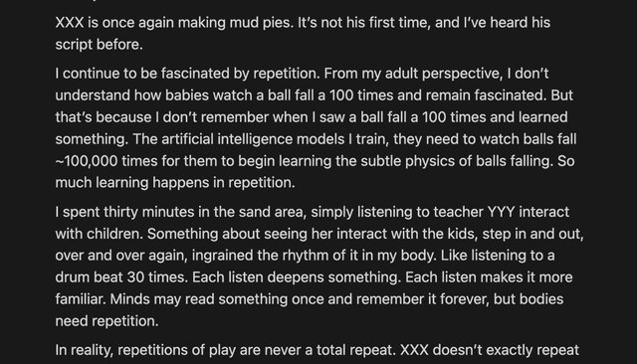Click the line "much learning happens in repetition."
The width and height of the screenshot is (637, 364).
[x=175, y=183]
